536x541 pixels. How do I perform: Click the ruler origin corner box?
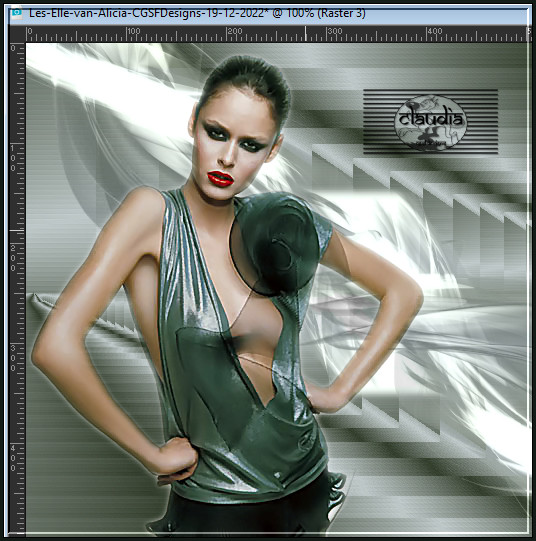click(17, 34)
